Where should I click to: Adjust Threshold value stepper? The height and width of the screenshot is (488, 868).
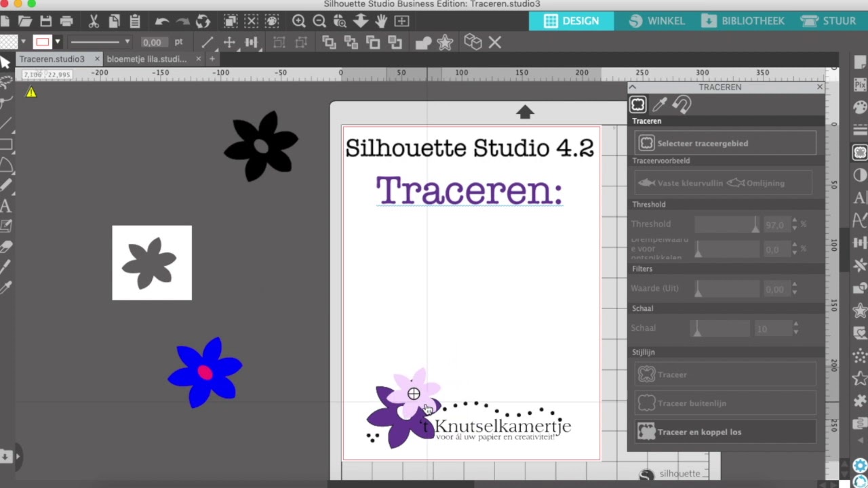(x=795, y=224)
